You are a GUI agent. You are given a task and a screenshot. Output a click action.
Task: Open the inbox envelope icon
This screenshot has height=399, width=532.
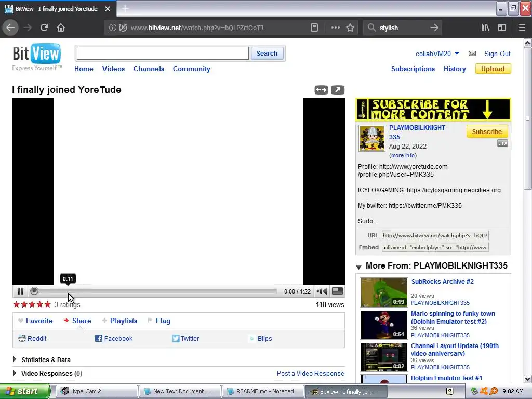(x=472, y=54)
